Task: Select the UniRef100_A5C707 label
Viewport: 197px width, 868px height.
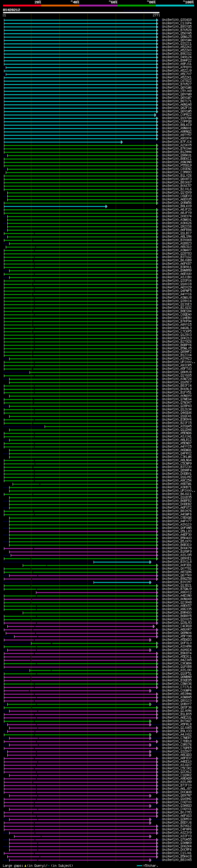Action: [x=177, y=74]
